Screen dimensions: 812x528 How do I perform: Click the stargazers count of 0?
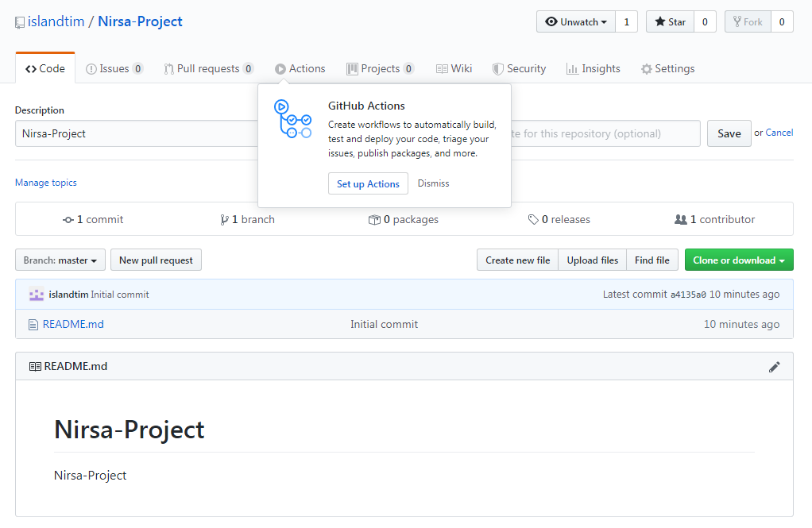click(705, 21)
